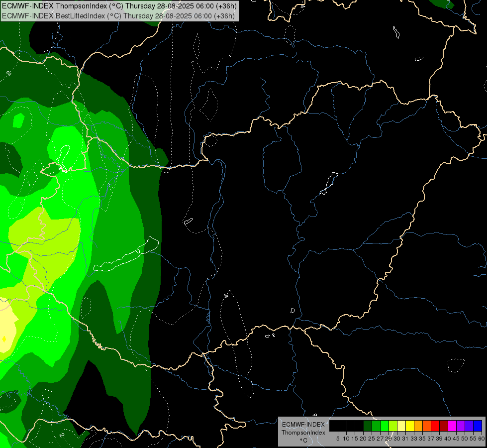This screenshot has height=448, width=487.
Task: Select the bright red 37–39 legend swatch
Action: point(435,426)
